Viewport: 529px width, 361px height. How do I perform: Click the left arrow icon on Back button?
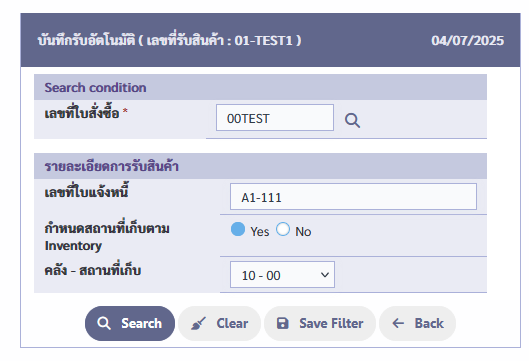pos(398,323)
